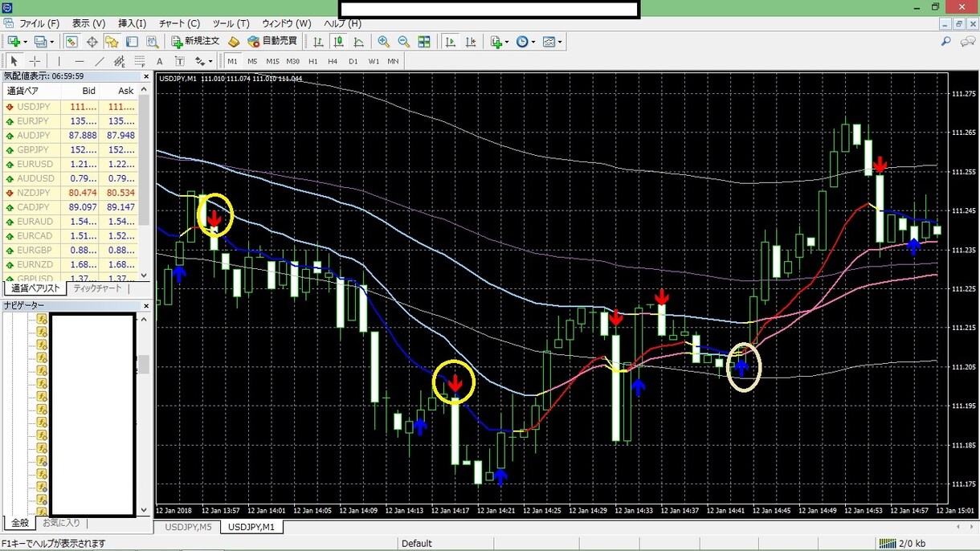Open the ウィンドウ (W) menu
Image resolution: width=980 pixels, height=551 pixels.
pos(286,23)
